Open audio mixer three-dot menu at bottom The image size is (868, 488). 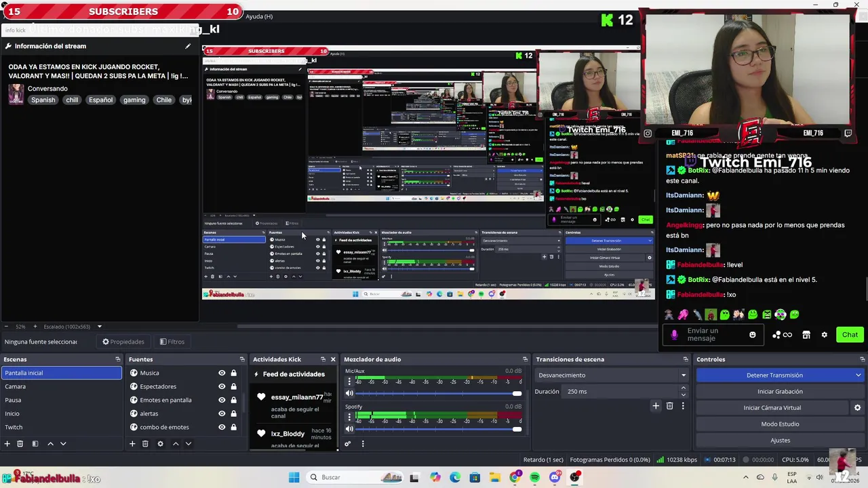(363, 444)
